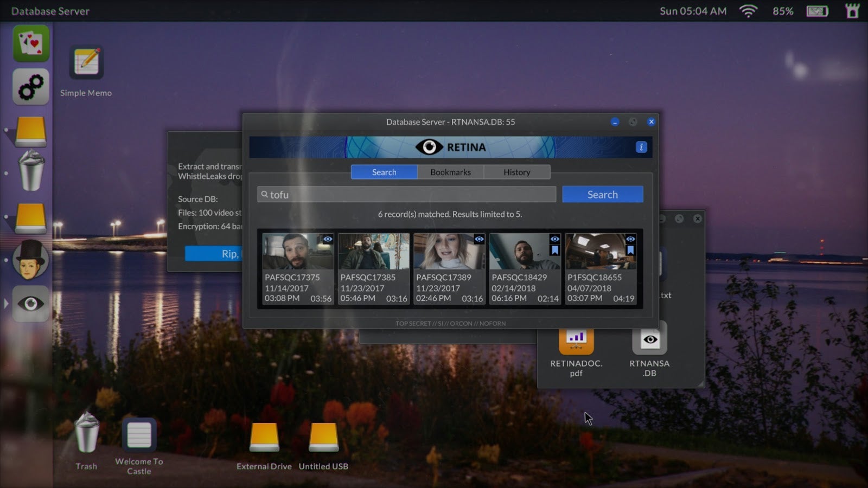Open the PAFSQC17385 video thumbnail
The width and height of the screenshot is (868, 488).
[374, 252]
